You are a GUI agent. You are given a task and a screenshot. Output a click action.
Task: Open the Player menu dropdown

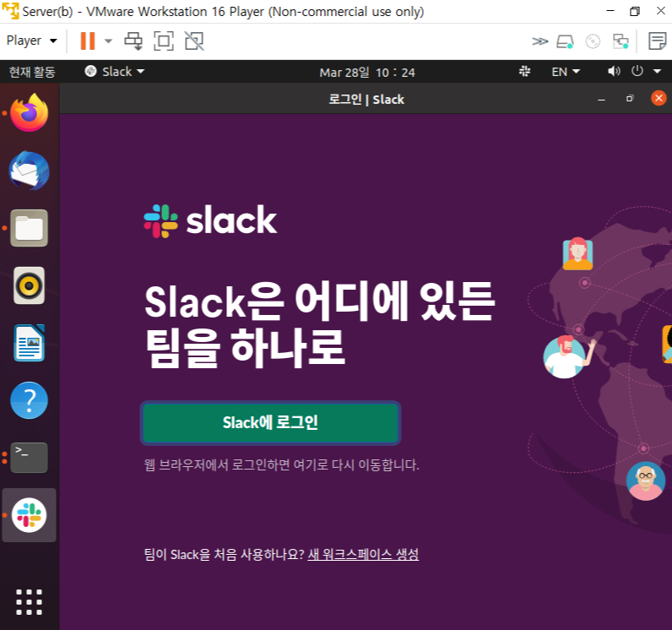click(32, 41)
